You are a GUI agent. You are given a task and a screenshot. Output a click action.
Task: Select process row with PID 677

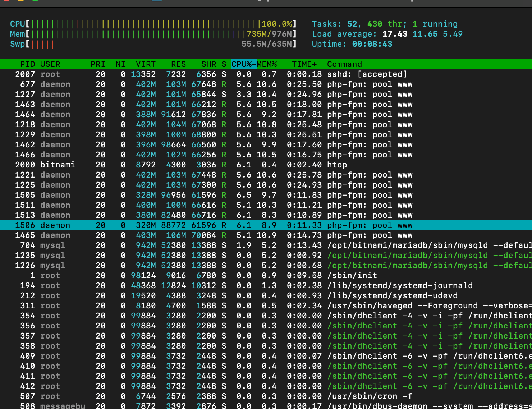point(266,84)
